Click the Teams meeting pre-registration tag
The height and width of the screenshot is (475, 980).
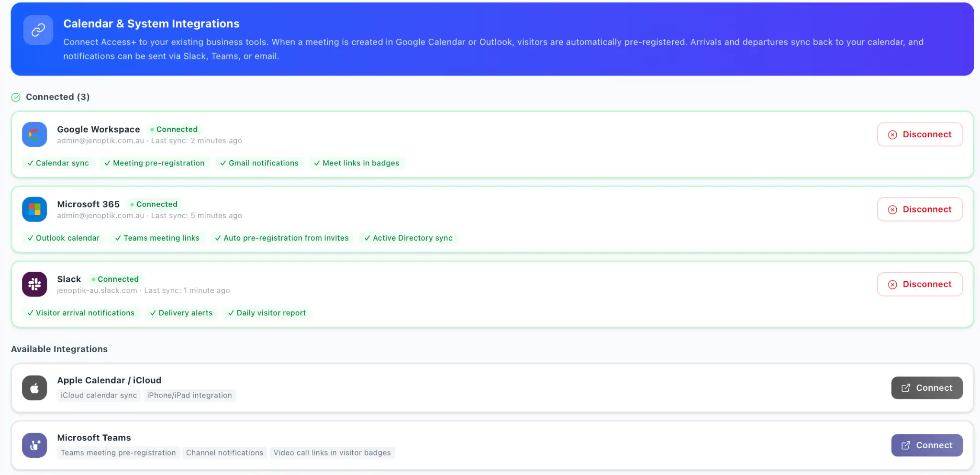click(118, 453)
